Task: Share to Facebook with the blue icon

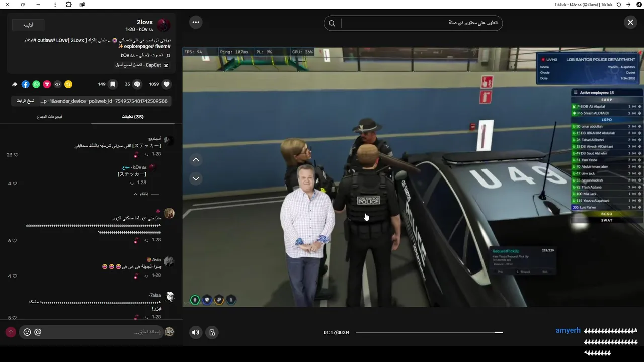Action: [x=26, y=84]
